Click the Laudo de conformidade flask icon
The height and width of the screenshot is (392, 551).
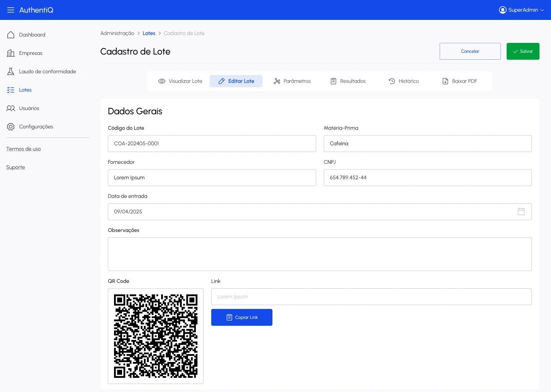(x=11, y=72)
